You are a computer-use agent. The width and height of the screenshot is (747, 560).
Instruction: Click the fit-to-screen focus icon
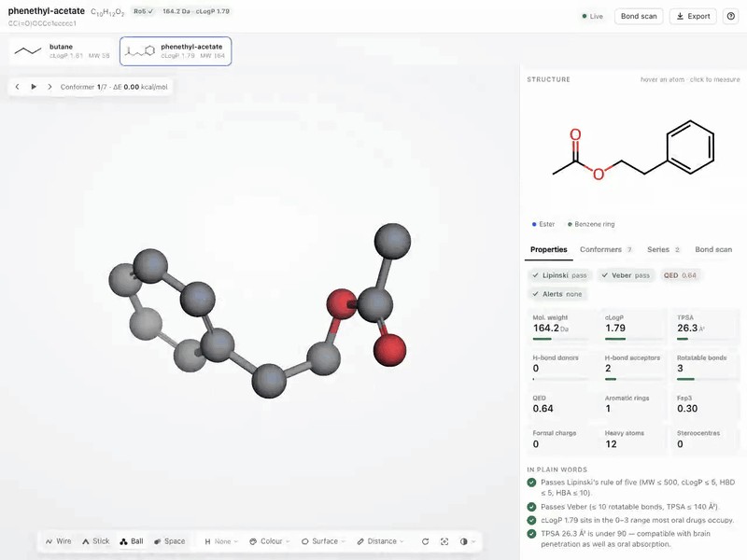click(444, 541)
